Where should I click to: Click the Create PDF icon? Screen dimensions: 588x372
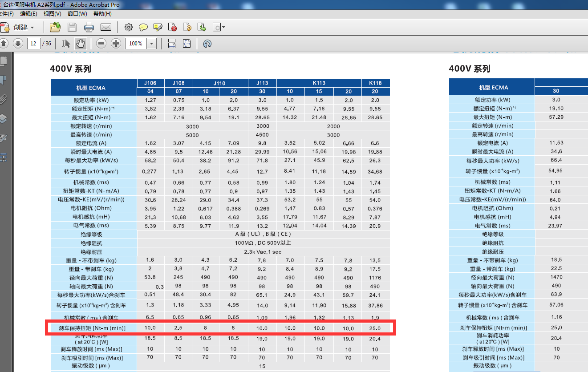5,27
